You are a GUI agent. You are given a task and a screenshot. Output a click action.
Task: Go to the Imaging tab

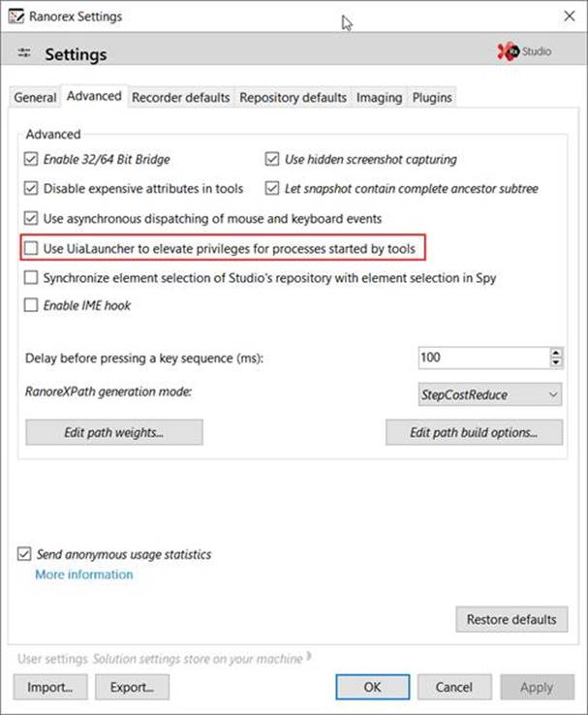(379, 97)
